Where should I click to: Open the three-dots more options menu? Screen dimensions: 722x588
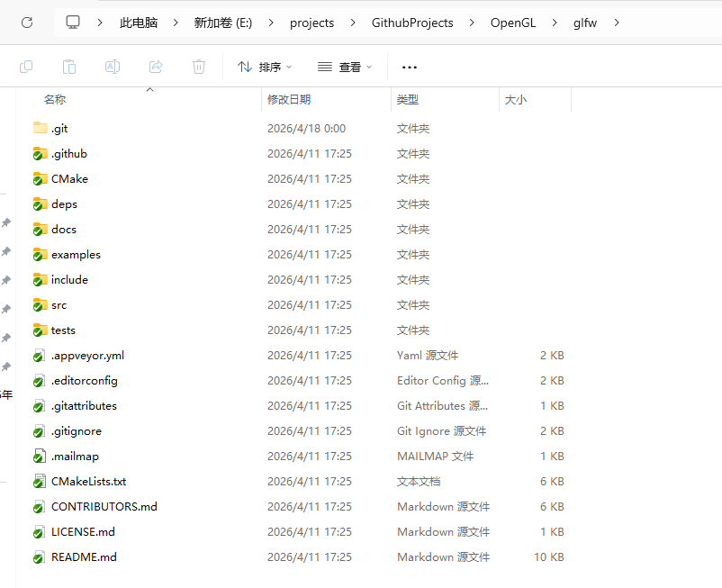(410, 68)
